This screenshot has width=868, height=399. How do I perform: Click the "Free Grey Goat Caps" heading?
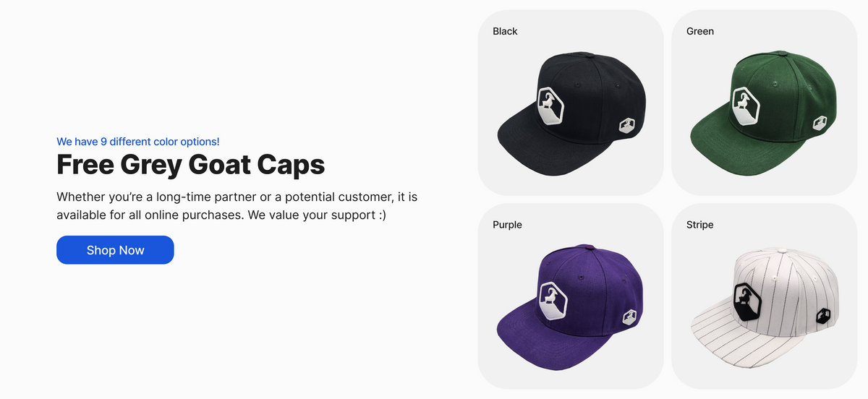191,165
